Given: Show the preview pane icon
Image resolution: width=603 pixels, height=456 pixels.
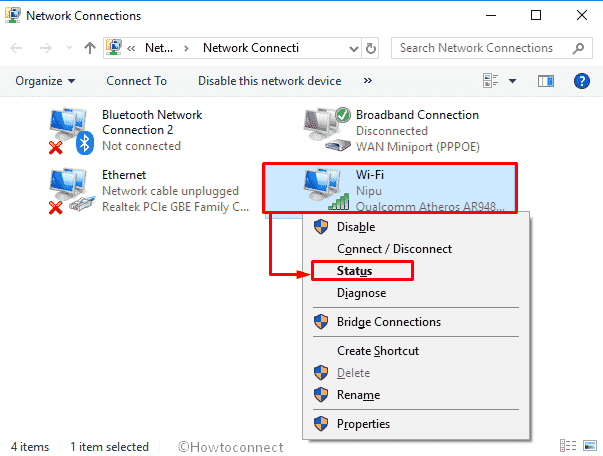Looking at the screenshot, I should [546, 81].
